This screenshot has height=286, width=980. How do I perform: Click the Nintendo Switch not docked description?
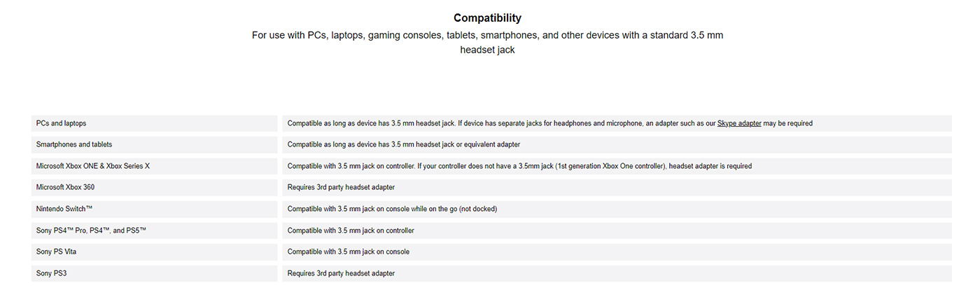[392, 209]
